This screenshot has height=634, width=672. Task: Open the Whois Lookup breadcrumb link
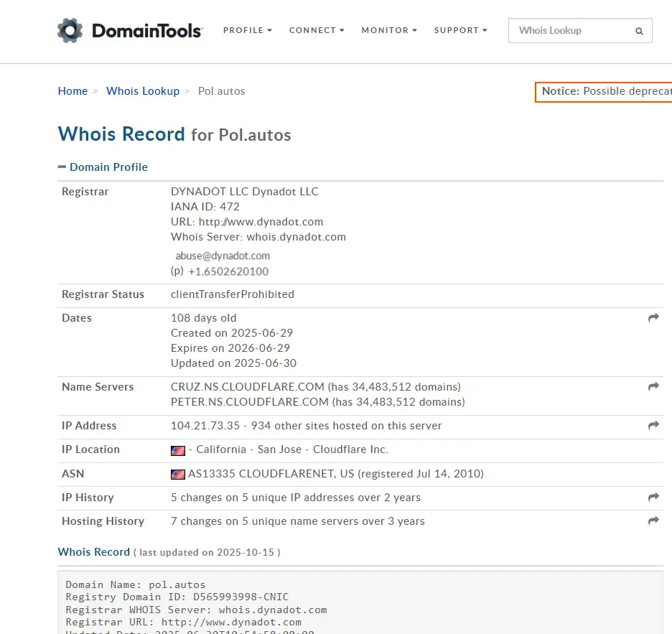click(x=143, y=91)
